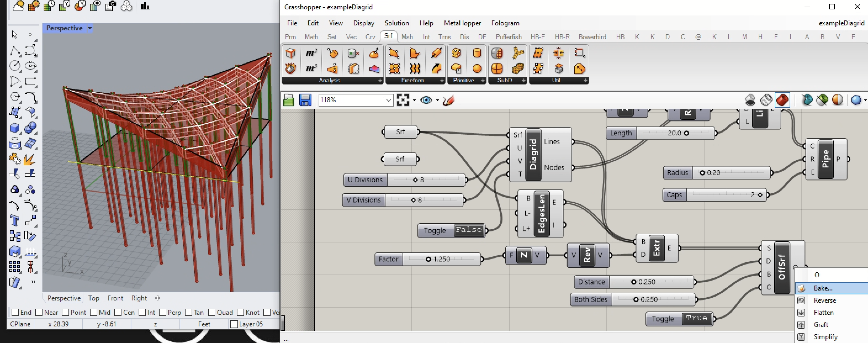The height and width of the screenshot is (343, 868).
Task: Click the Layer 05 status bar button
Action: coord(251,324)
